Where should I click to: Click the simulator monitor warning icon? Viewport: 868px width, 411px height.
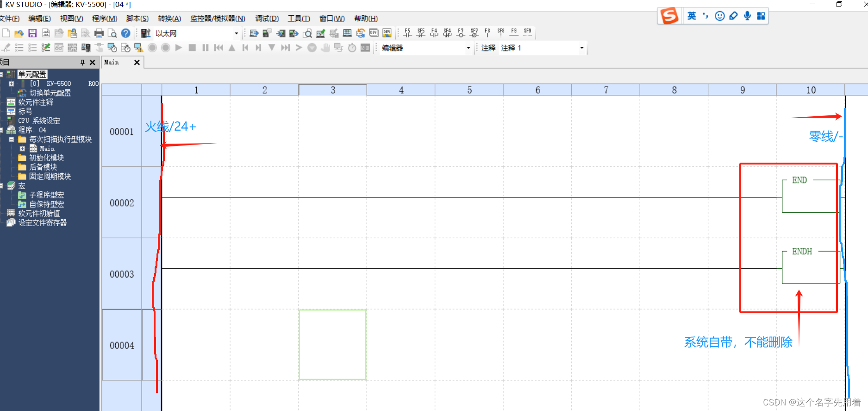(x=138, y=48)
